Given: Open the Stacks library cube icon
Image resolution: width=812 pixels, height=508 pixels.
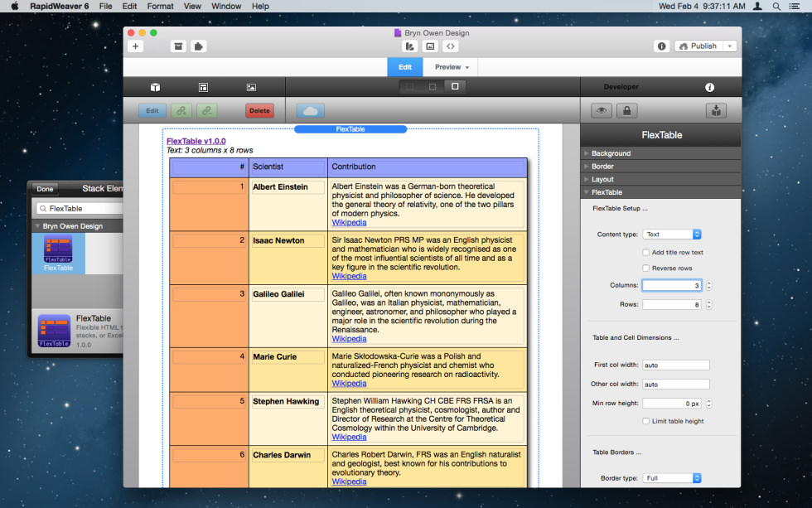Looking at the screenshot, I should tap(155, 87).
